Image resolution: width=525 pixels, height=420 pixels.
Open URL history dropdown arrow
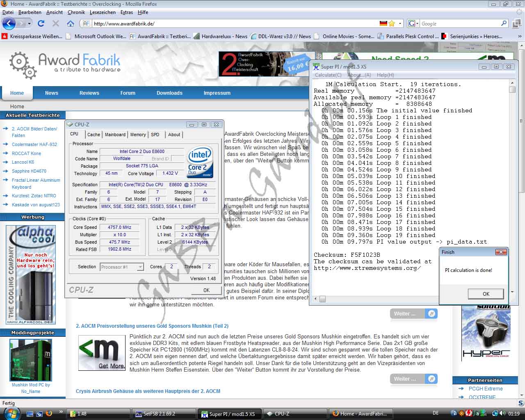pyautogui.click(x=400, y=23)
